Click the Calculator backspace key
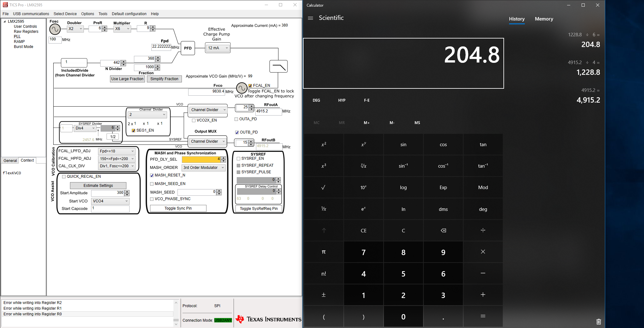 (443, 230)
